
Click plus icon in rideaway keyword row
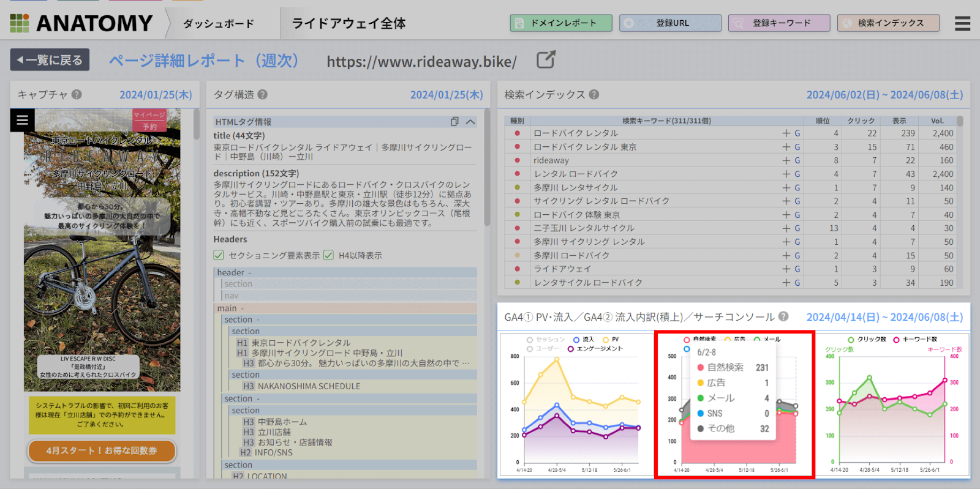tap(786, 160)
